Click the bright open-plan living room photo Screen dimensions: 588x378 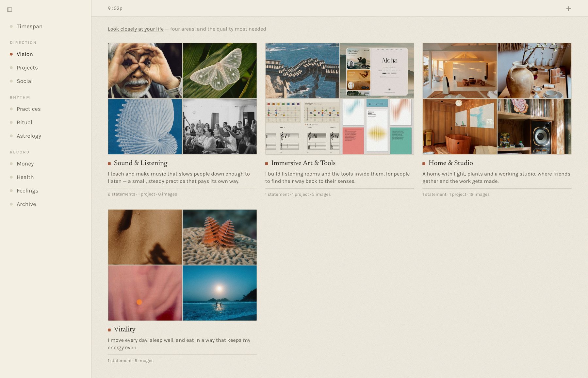(460, 71)
